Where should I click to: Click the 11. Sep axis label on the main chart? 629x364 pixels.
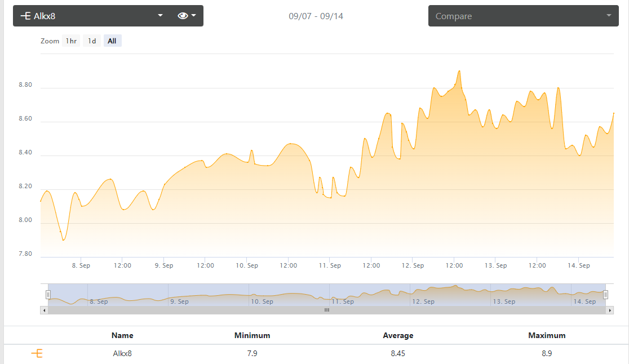coord(330,265)
